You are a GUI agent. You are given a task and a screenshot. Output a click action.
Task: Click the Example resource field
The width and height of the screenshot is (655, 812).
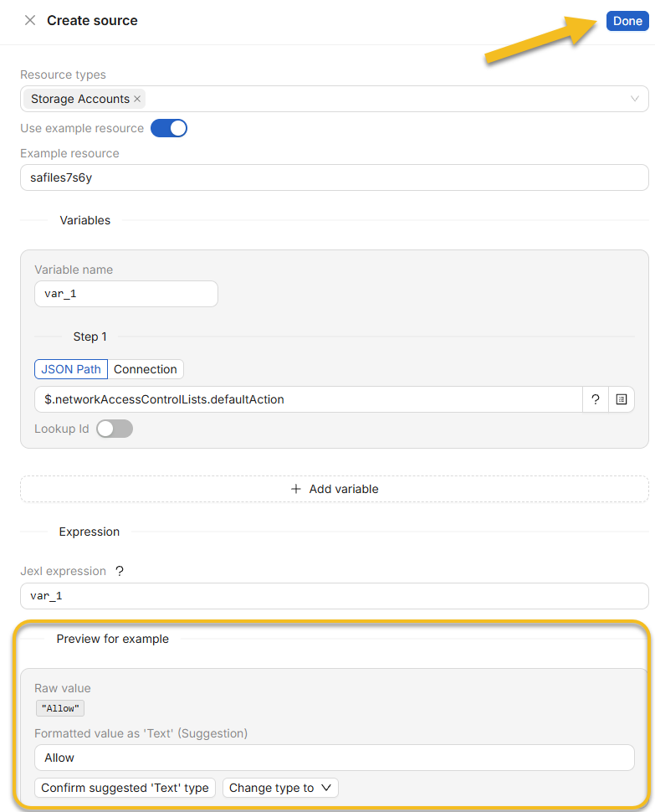click(x=335, y=177)
